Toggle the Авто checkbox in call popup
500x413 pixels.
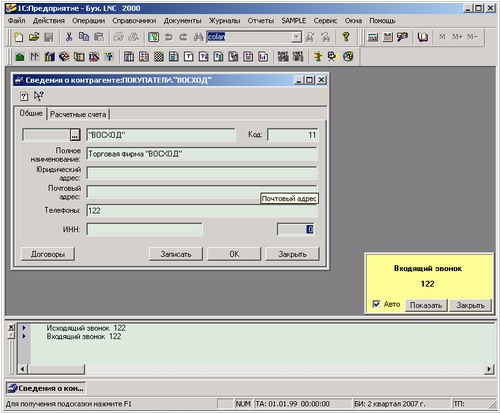(376, 304)
